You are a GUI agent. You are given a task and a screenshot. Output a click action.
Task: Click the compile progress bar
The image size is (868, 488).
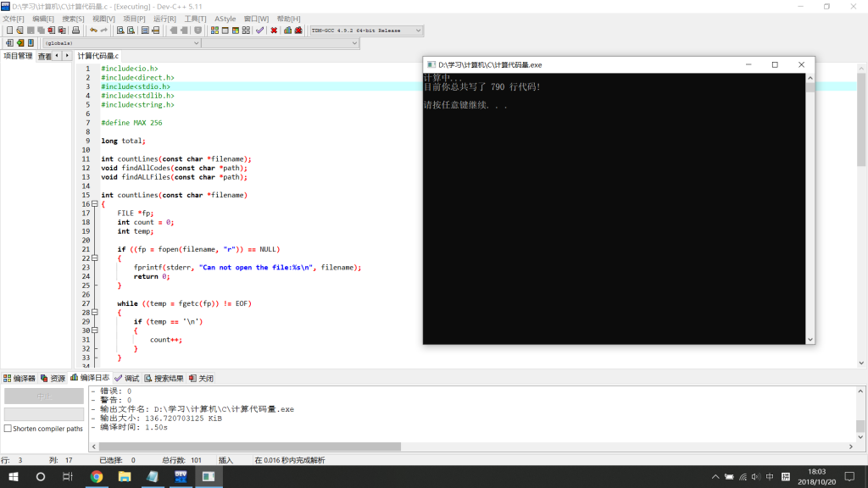click(44, 413)
